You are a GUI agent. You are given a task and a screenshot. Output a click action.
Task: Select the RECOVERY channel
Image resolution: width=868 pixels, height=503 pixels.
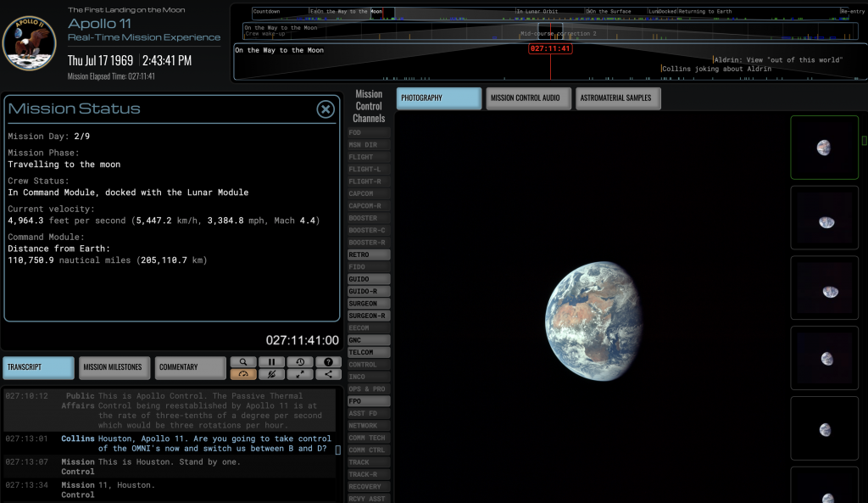tap(369, 486)
